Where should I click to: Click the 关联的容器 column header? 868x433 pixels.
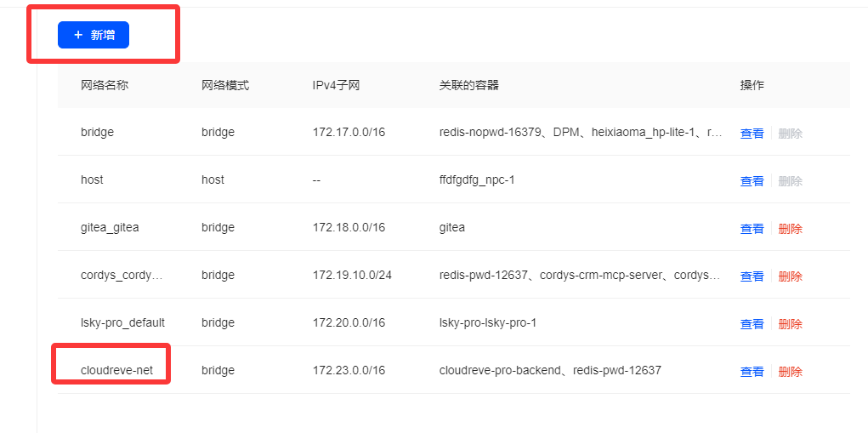tap(468, 85)
